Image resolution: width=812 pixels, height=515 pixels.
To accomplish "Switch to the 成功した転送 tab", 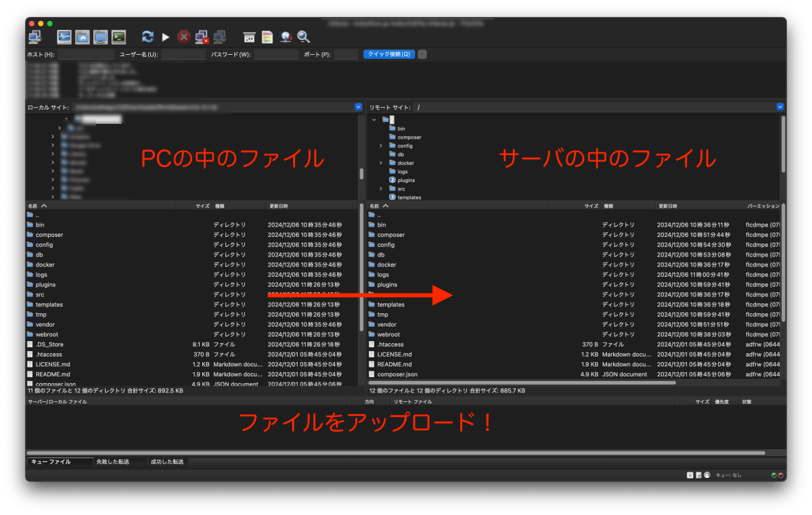I will click(166, 462).
